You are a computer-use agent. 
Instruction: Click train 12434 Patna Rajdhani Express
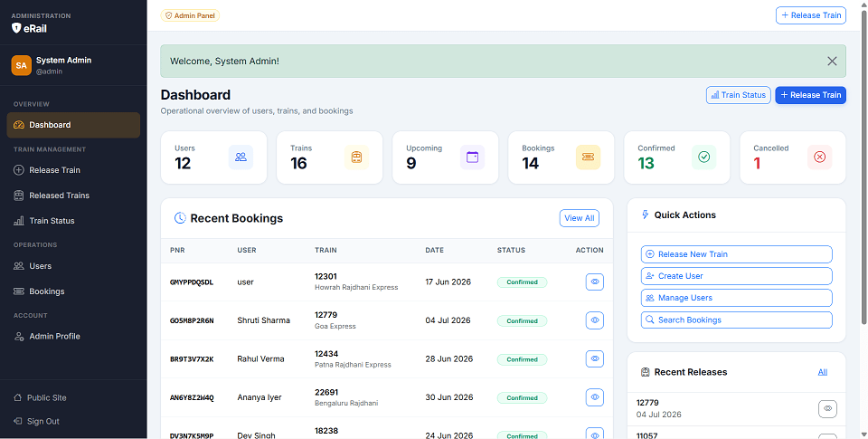(353, 358)
